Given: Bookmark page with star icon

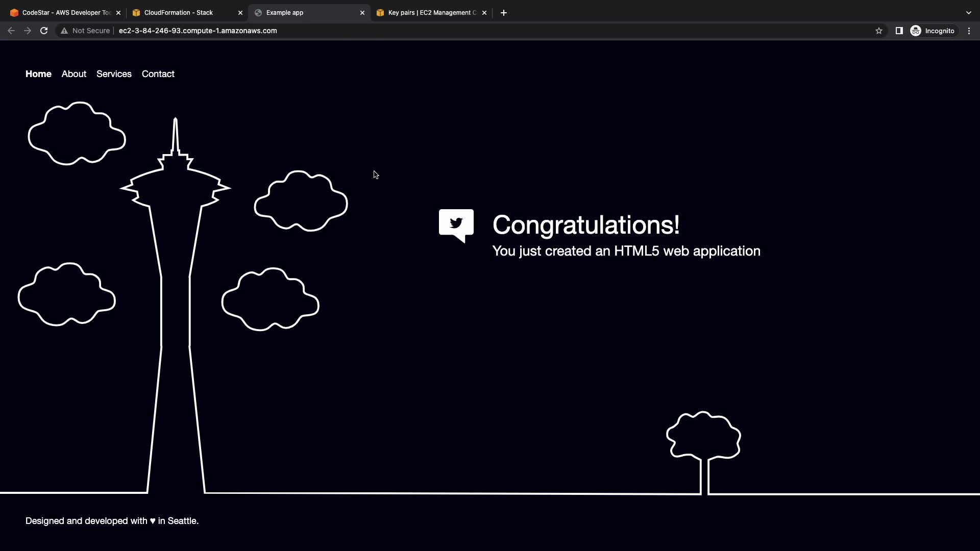Looking at the screenshot, I should coord(878,31).
